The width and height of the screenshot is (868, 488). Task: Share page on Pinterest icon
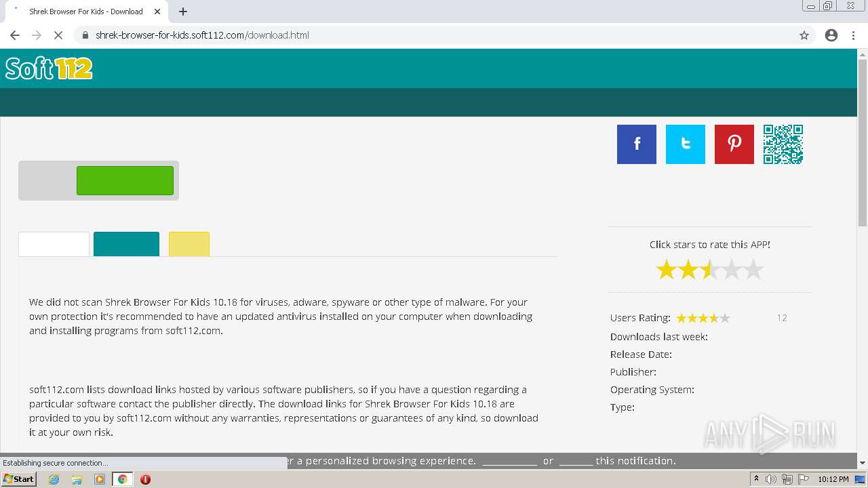coord(734,144)
